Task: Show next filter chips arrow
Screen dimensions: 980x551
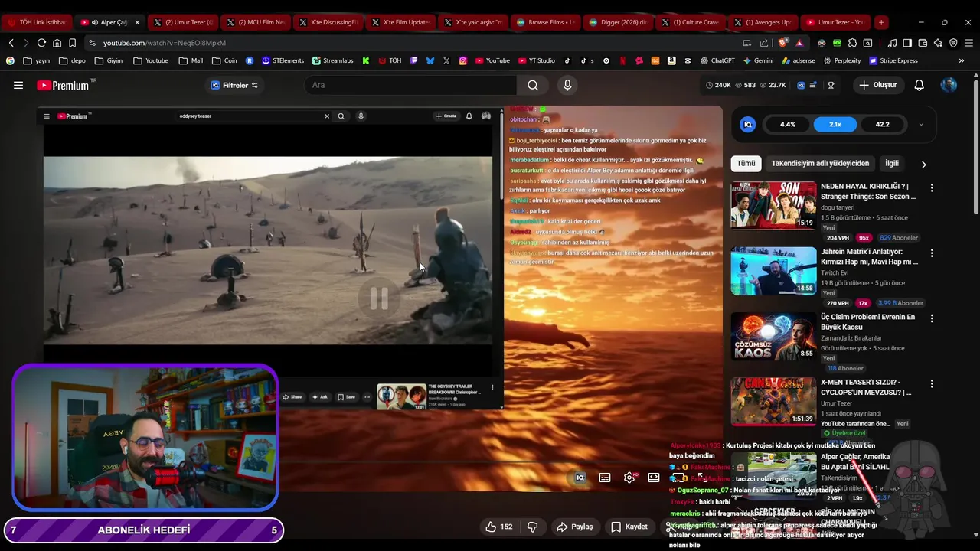Action: point(923,164)
